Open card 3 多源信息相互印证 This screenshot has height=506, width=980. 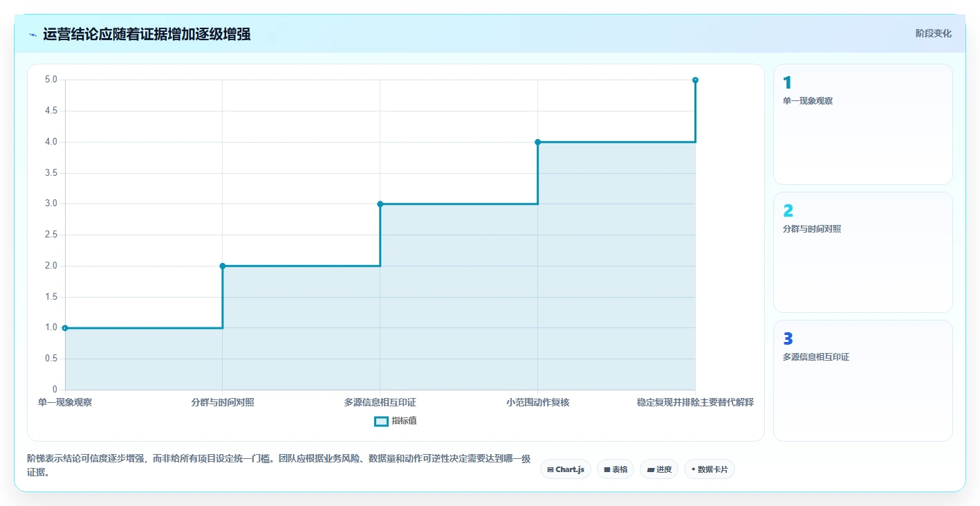tap(862, 381)
